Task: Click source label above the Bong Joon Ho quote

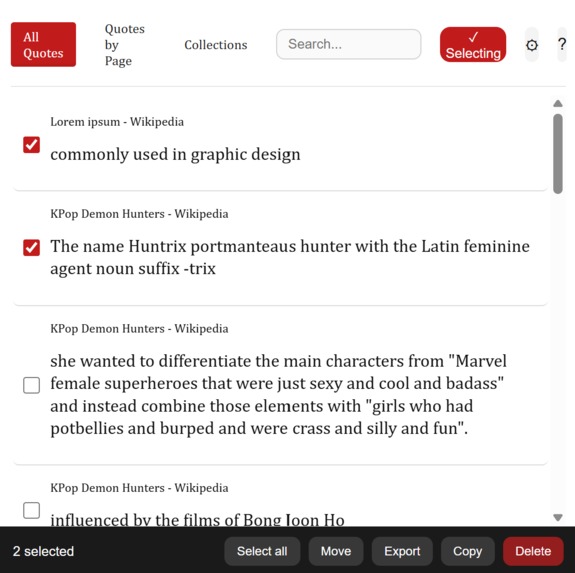Action: coord(139,488)
